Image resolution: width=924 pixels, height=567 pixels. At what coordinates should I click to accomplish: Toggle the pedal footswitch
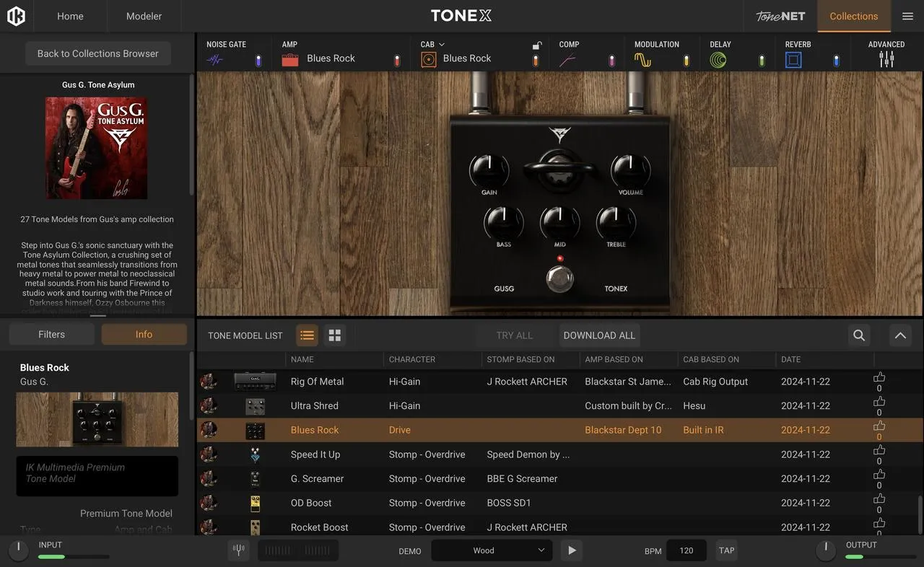(559, 279)
